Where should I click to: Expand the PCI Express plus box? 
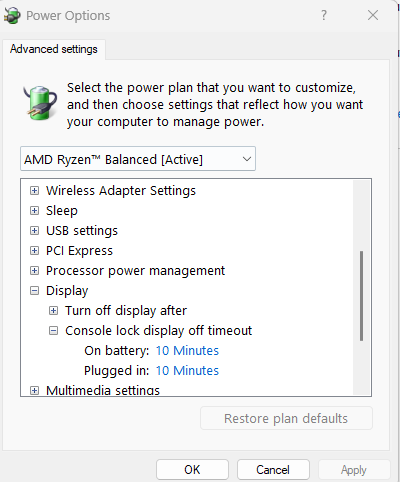tap(34, 251)
